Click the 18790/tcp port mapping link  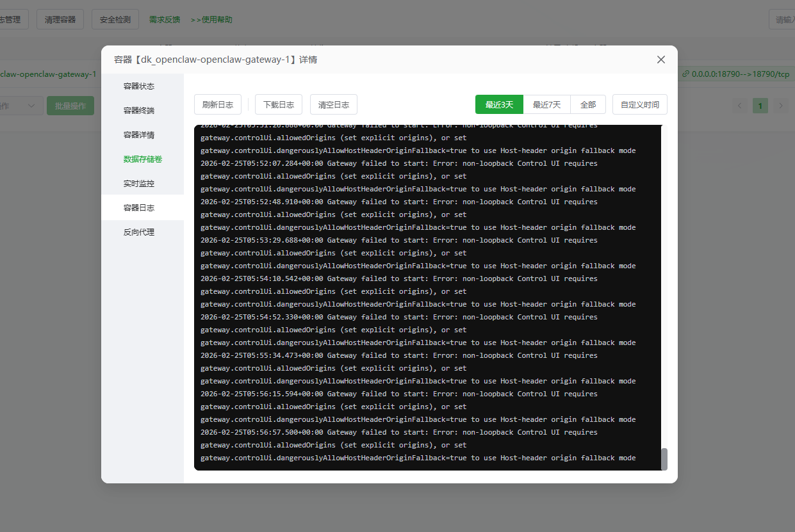(737, 74)
